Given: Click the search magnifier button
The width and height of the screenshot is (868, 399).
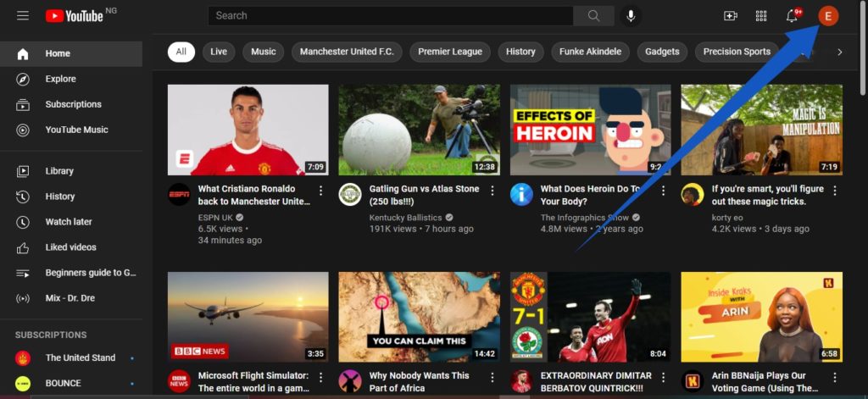Looking at the screenshot, I should 593,15.
